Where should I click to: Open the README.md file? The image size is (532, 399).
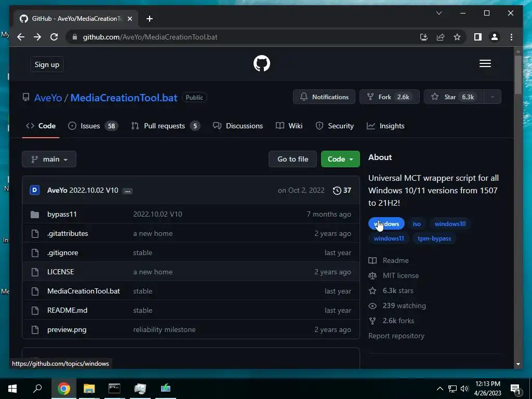click(x=67, y=311)
